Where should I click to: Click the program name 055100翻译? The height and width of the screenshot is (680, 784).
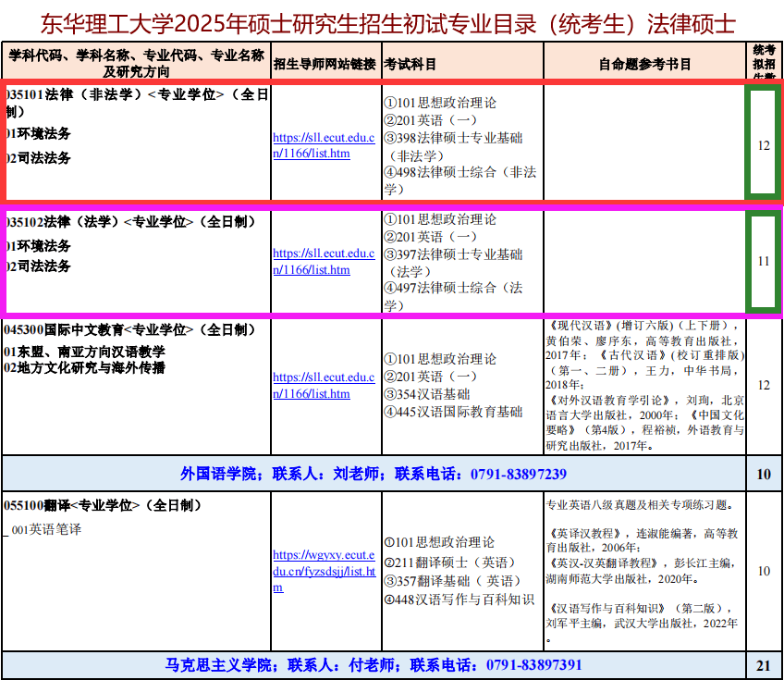pyautogui.click(x=103, y=505)
